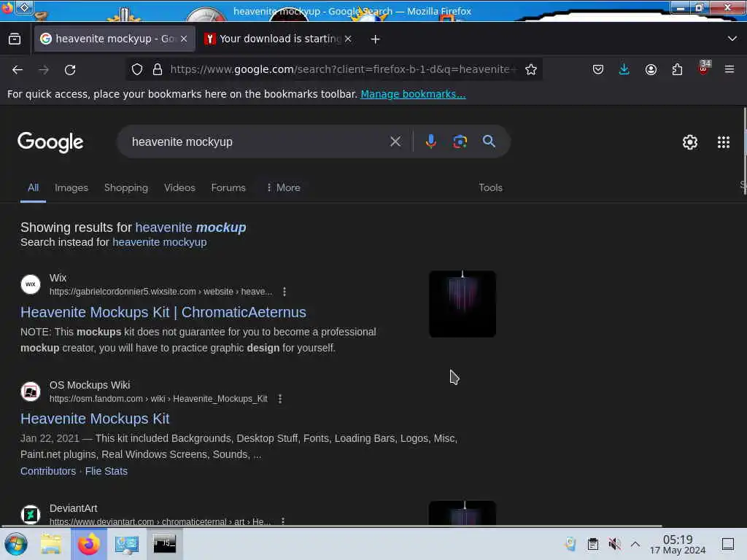The image size is (747, 560).
Task: Start a Google voice search with microphone
Action: 430,141
